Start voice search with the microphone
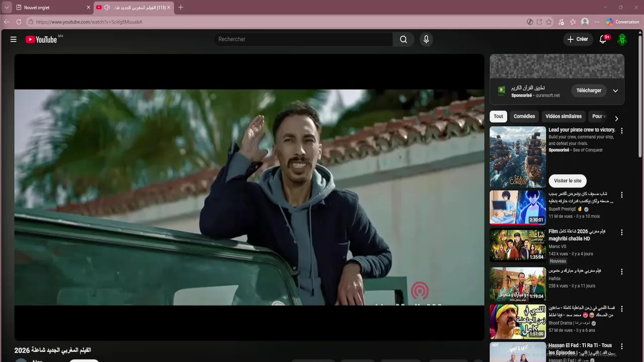Viewport: 644px width, 362px height. [426, 39]
